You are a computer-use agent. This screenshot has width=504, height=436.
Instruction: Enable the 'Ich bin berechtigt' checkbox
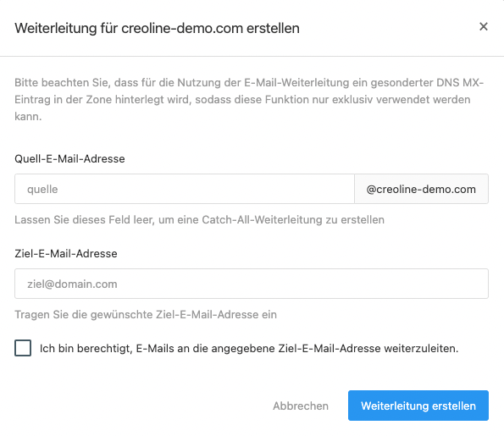point(23,348)
